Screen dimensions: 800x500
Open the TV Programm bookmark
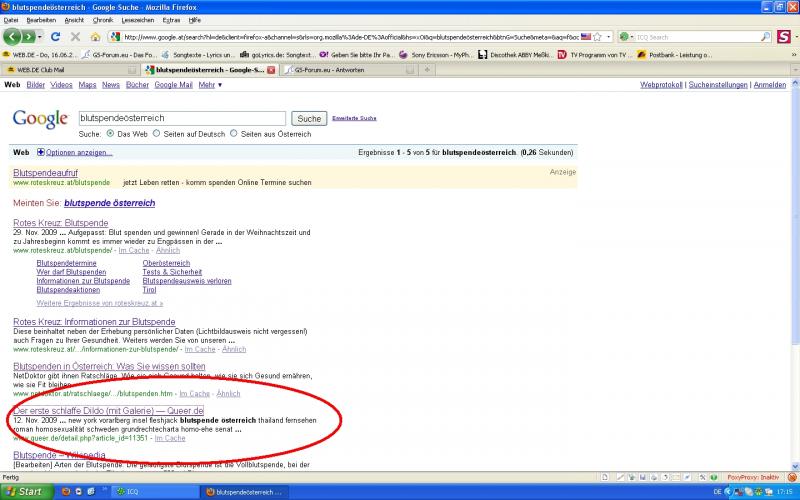(x=594, y=55)
